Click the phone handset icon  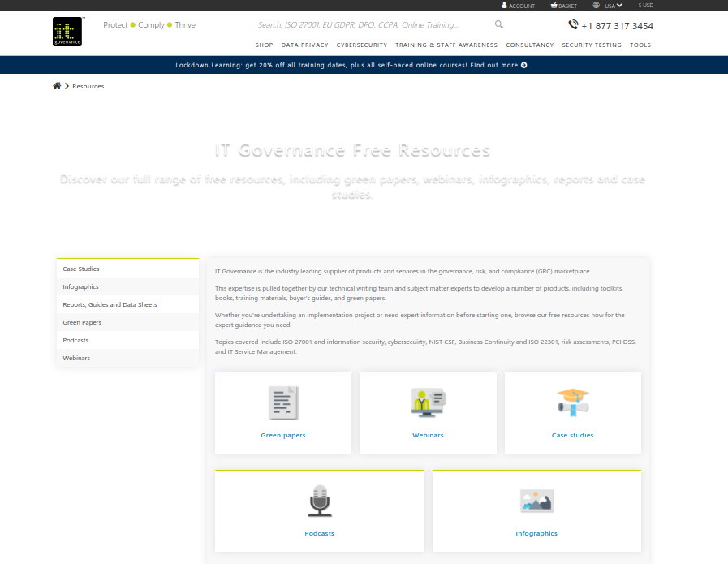(x=574, y=24)
